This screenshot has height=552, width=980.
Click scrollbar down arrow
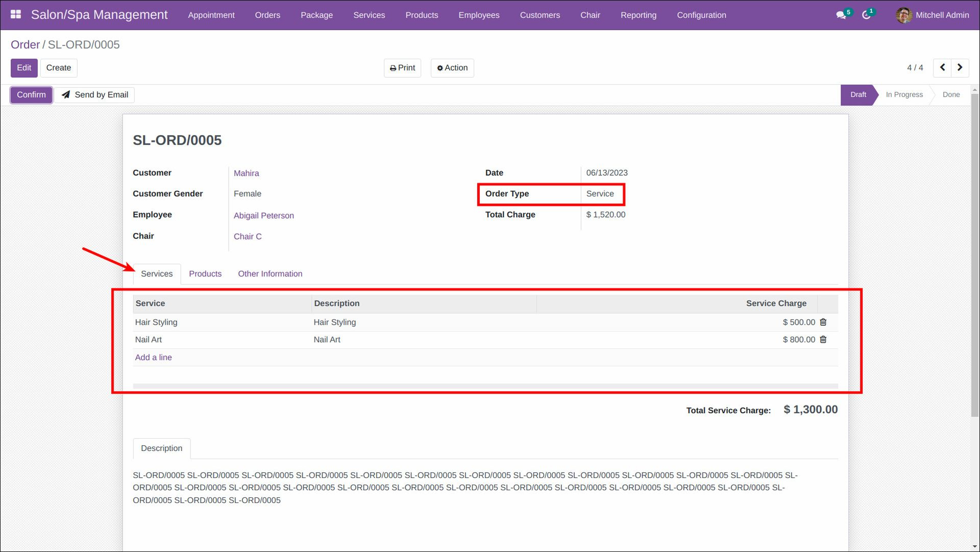pos(975,547)
